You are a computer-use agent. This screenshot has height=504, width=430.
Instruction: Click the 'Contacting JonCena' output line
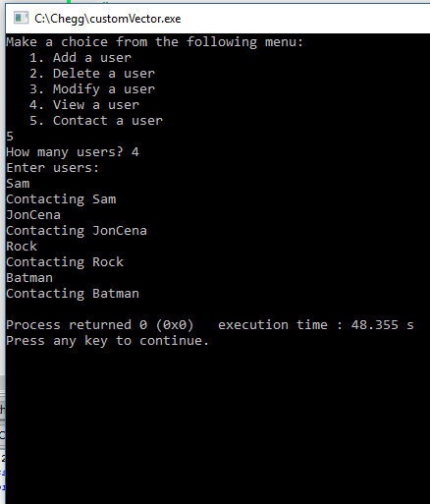pyautogui.click(x=77, y=231)
